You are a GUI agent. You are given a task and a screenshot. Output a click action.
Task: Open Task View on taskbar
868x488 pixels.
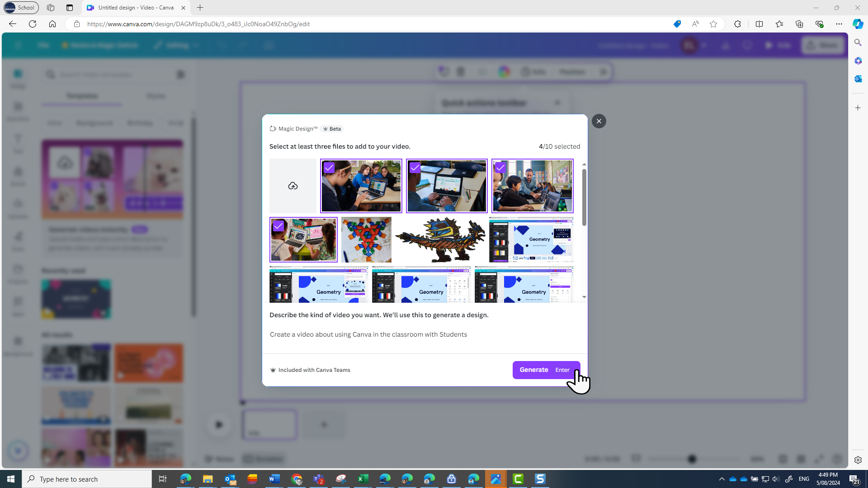click(163, 479)
